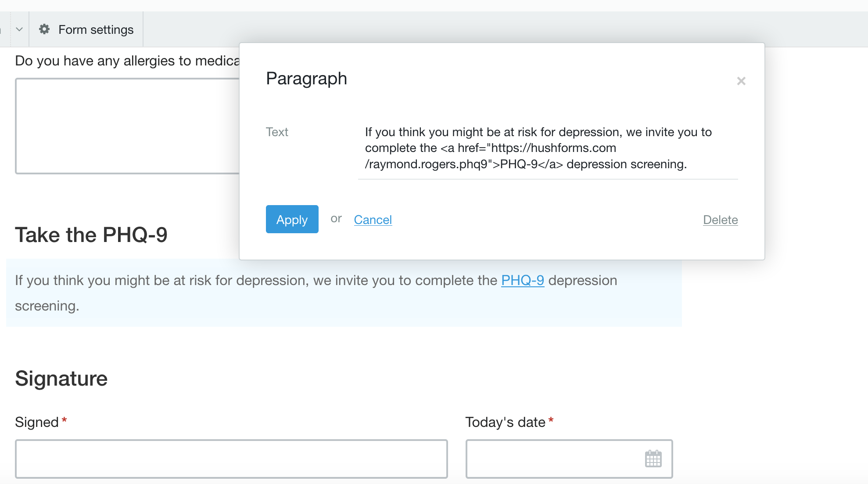Click inside the paragraph Text editing area
The width and height of the screenshot is (868, 484).
547,148
